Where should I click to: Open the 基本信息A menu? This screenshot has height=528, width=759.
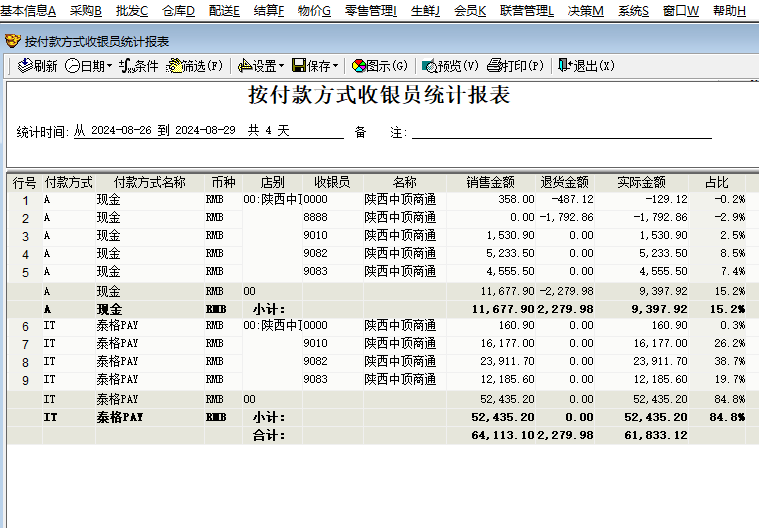pos(28,10)
